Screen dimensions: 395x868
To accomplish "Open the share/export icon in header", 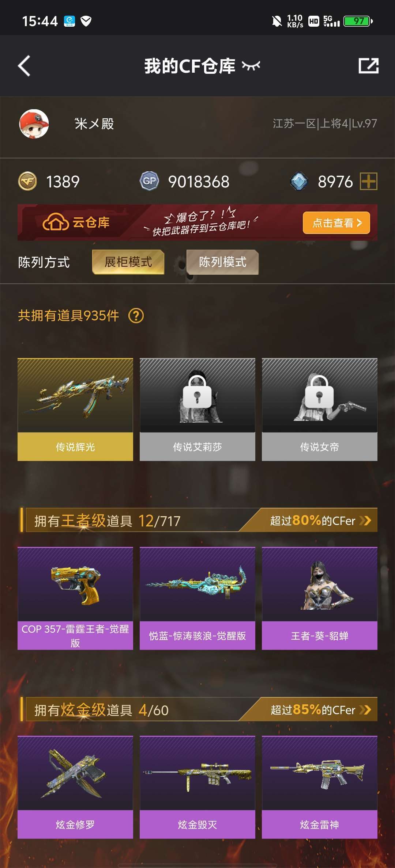I will (368, 66).
